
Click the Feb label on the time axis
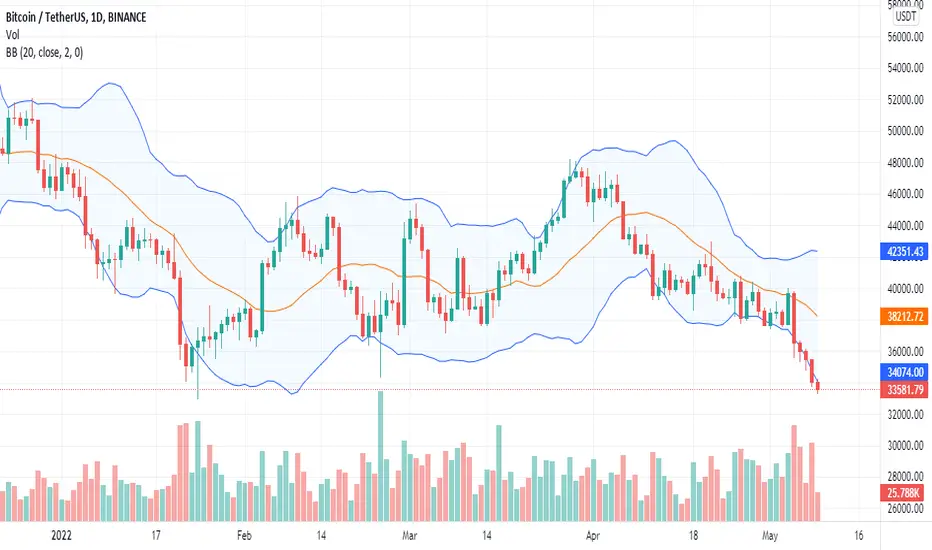[x=244, y=535]
